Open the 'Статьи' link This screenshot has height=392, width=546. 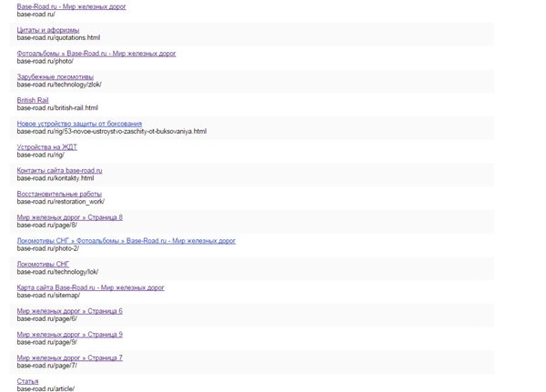(28, 381)
